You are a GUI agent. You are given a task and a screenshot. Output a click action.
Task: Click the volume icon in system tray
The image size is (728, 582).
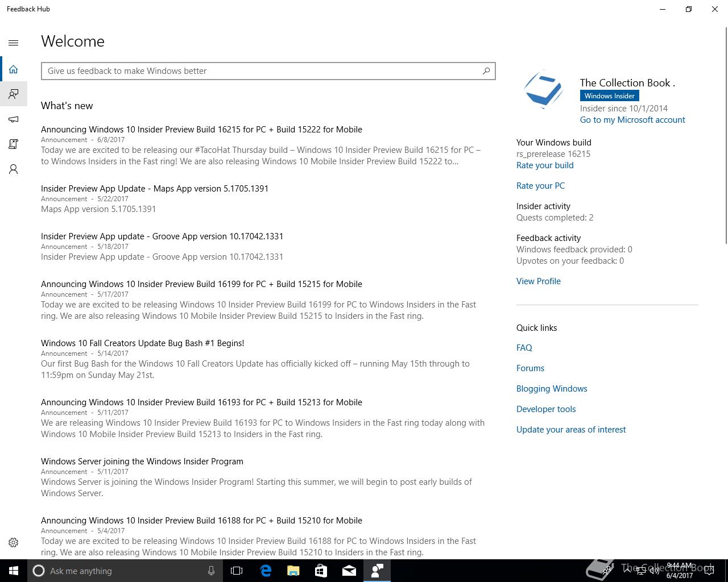654,571
